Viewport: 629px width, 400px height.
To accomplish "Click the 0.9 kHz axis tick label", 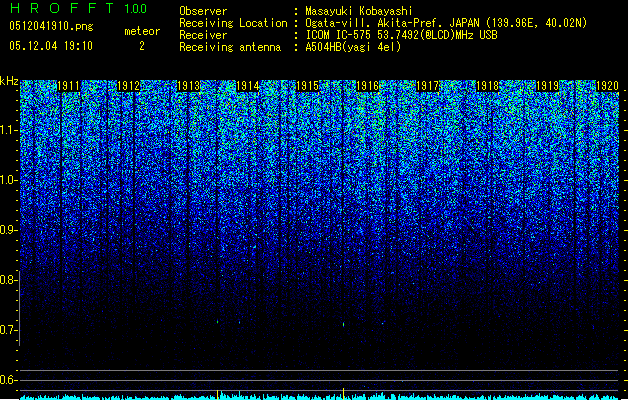I will 8,230.
